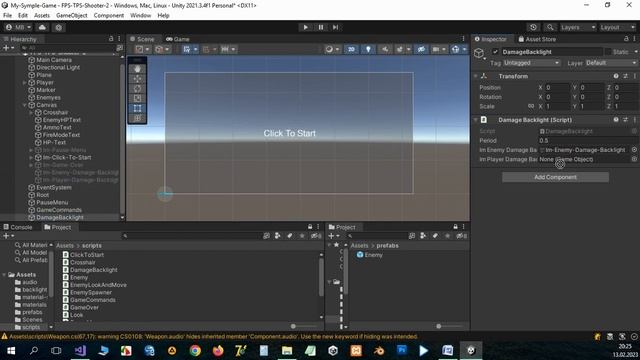Select the Scale tool in scene toolbar
This screenshot has width=640, height=360.
[138, 98]
